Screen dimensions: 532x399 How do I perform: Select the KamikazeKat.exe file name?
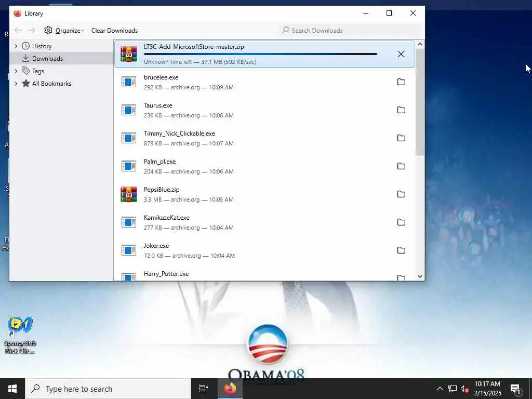tap(166, 218)
